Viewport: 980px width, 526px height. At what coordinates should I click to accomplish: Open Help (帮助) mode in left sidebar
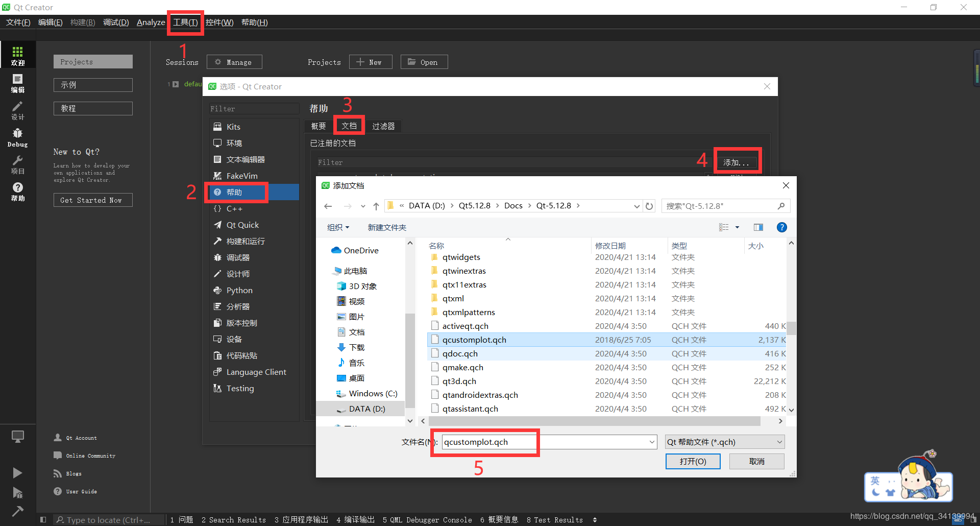tap(18, 192)
